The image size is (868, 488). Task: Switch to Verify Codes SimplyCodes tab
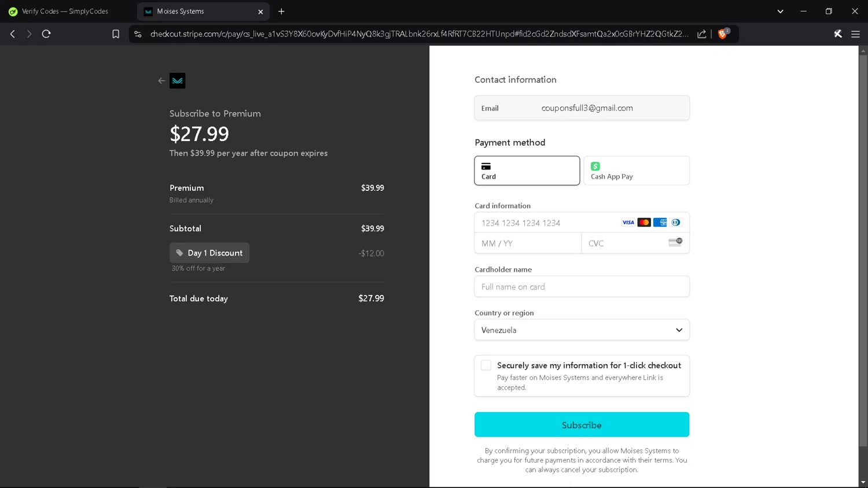[65, 12]
